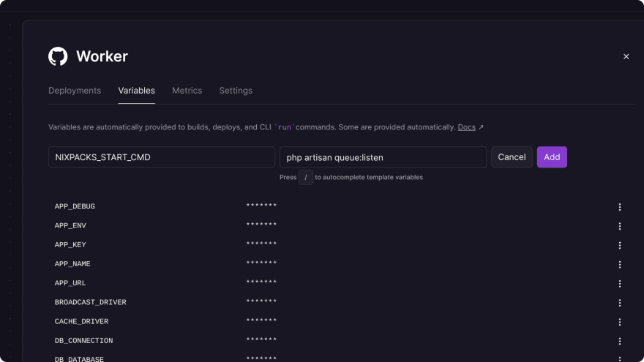Click the GitHub logo next to Worker

[x=58, y=56]
